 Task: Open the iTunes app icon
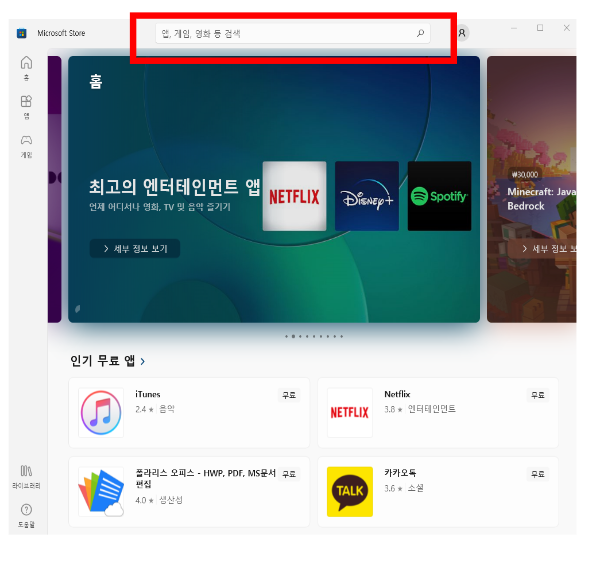(x=101, y=413)
